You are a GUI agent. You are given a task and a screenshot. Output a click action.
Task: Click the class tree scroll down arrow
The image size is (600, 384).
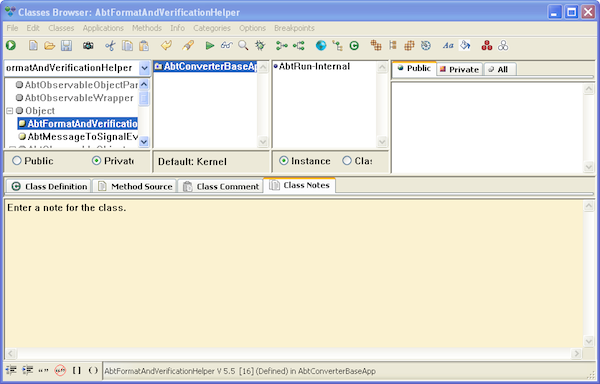(144, 142)
